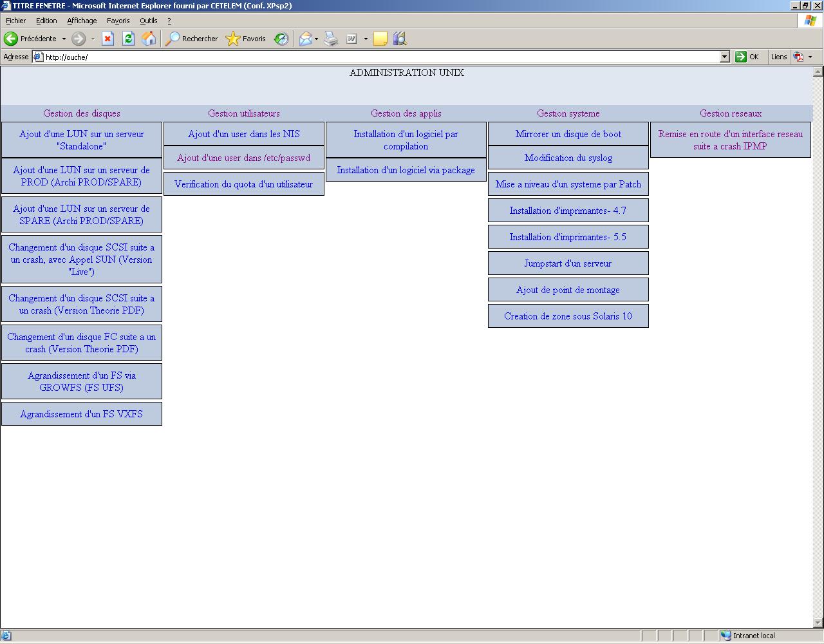Open the forward history dropdown arrow
The image size is (824, 644).
[93, 39]
